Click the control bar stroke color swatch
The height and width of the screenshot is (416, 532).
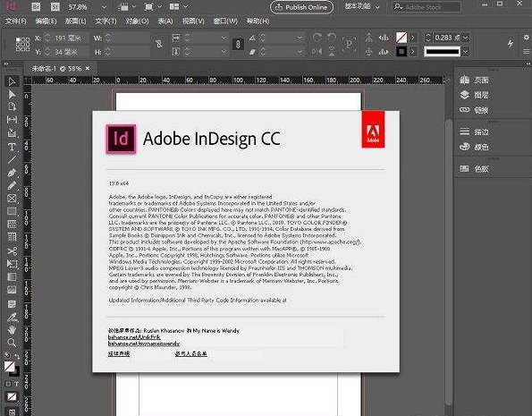(x=401, y=52)
